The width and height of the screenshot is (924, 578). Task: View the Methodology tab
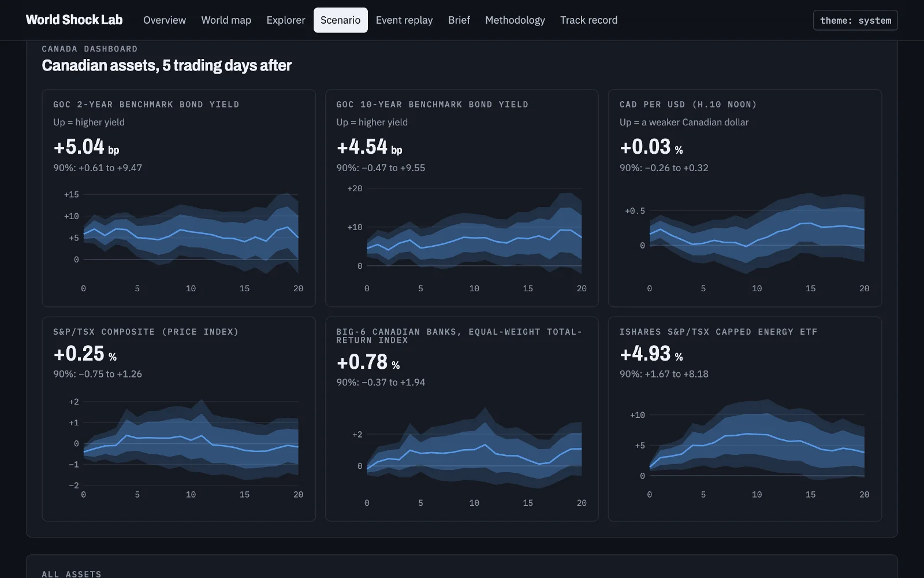pyautogui.click(x=515, y=20)
